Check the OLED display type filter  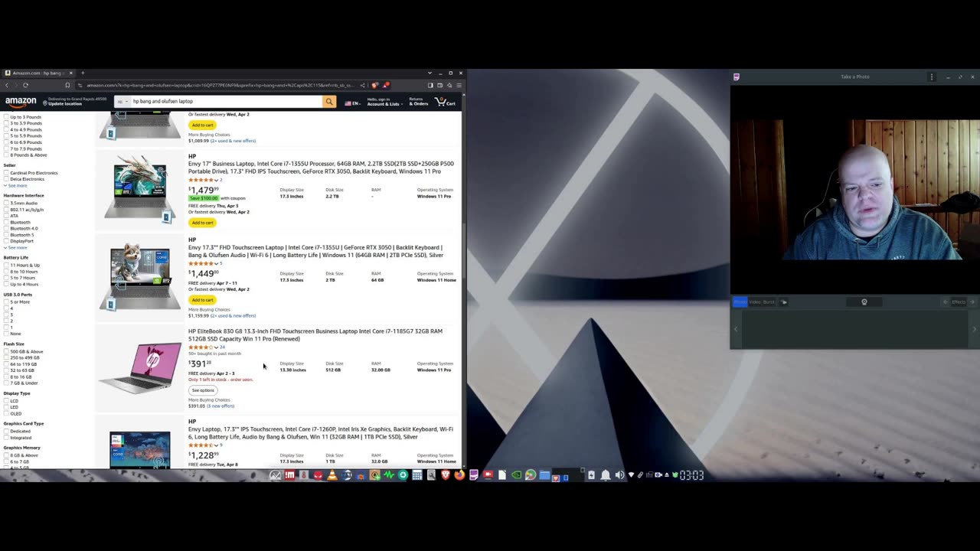7,413
